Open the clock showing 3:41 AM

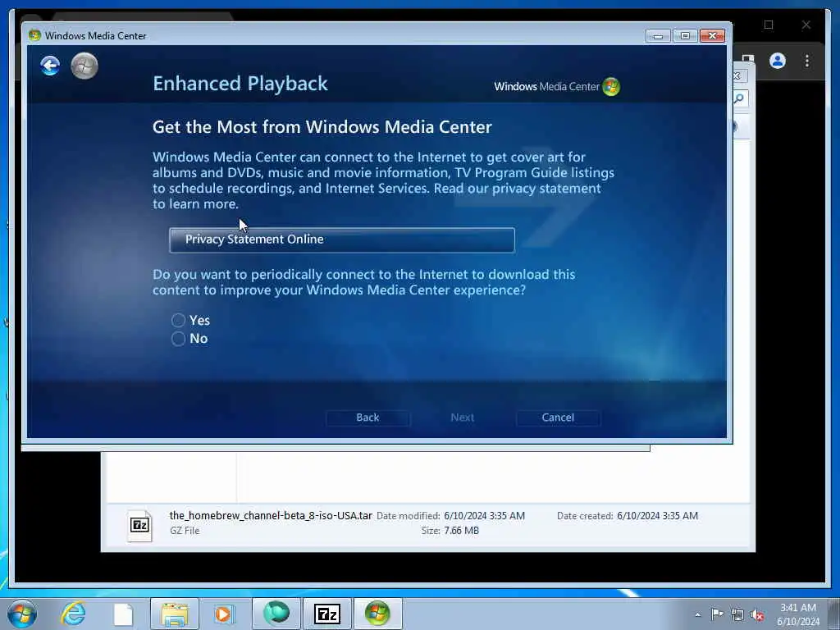point(797,614)
